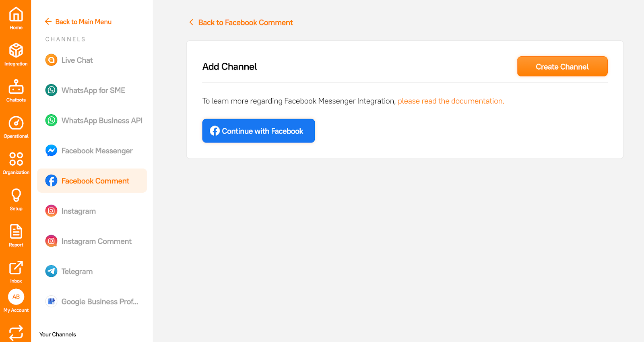Click the Your Channels text
Viewport: 644px width, 342px height.
58,334
